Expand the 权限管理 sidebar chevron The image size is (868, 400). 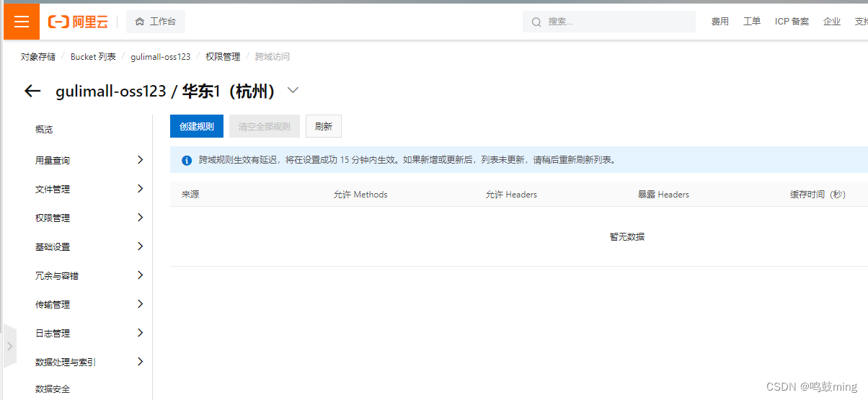tap(140, 218)
